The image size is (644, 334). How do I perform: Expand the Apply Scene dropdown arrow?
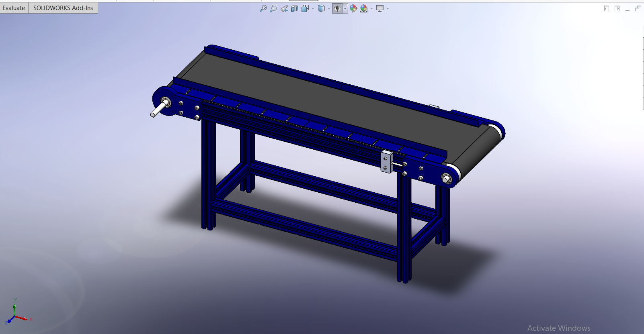pos(371,8)
